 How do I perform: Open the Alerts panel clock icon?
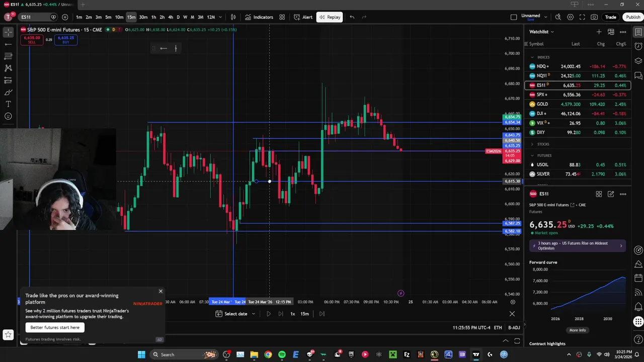[638, 46]
